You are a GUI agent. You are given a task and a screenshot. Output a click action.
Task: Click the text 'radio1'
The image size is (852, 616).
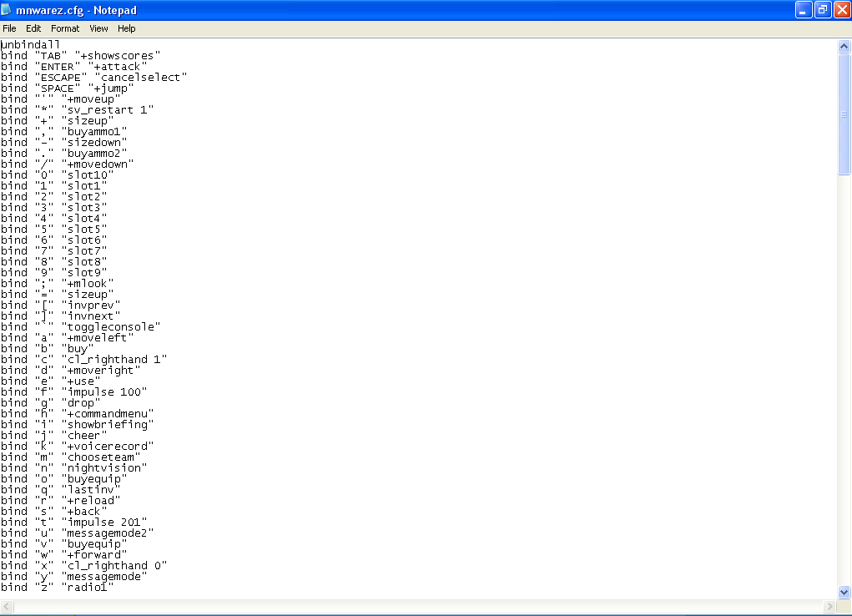pos(88,588)
